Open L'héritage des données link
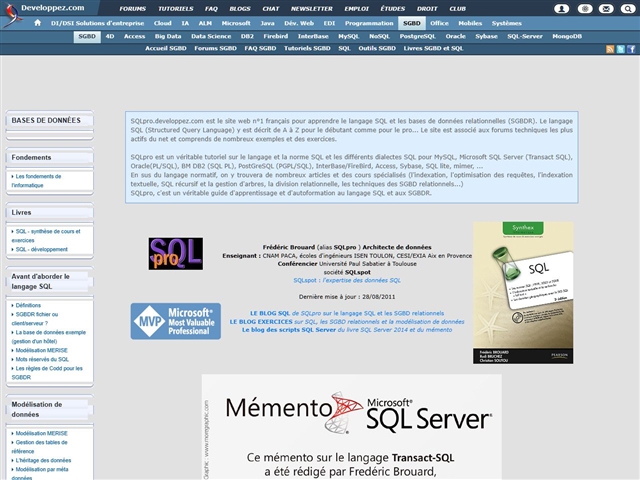Screen dimensions: 640x480 [x=41, y=460]
